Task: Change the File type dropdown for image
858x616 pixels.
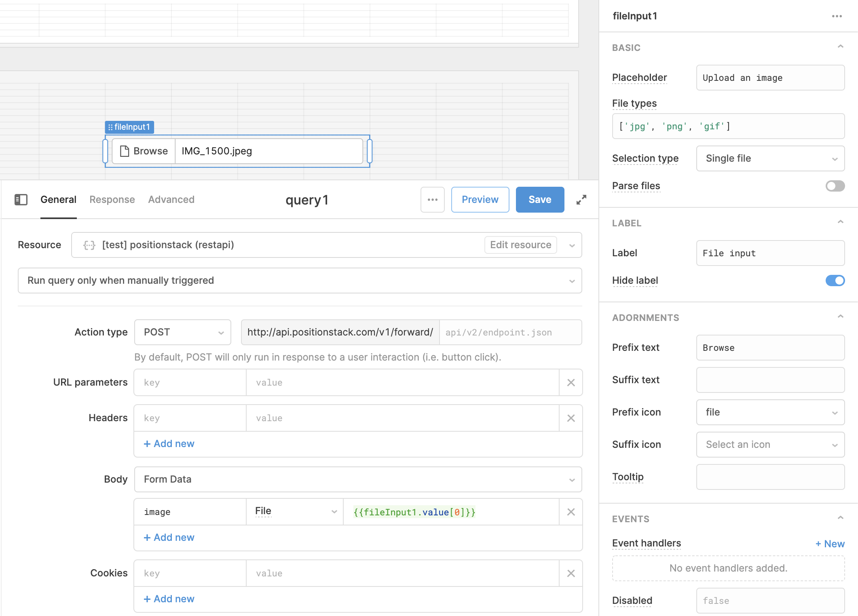Action: coord(295,512)
